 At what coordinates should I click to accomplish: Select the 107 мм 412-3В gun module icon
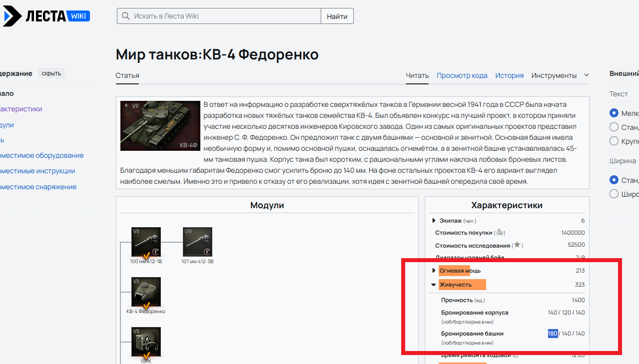[x=198, y=242]
